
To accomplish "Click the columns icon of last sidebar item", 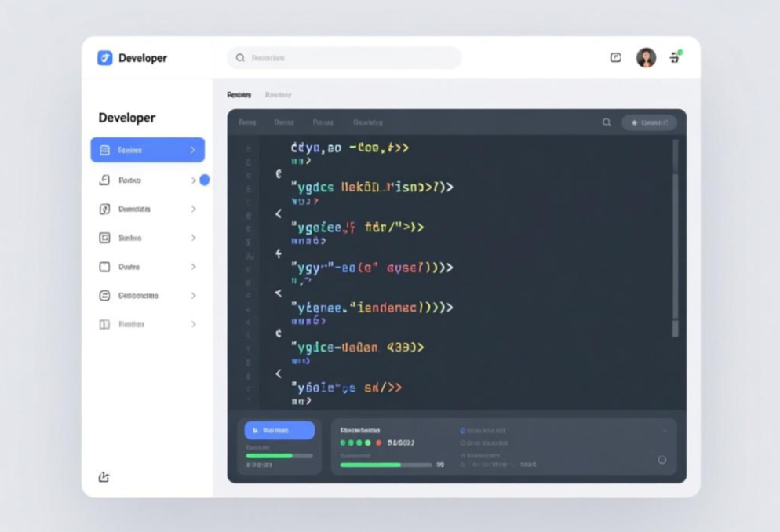I will pos(104,324).
